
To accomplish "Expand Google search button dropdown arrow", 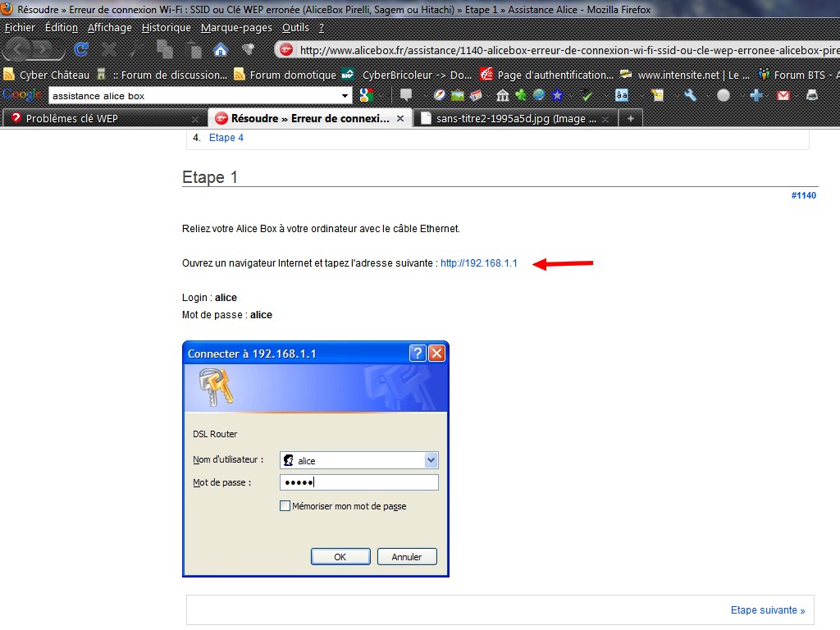I will click(x=382, y=96).
